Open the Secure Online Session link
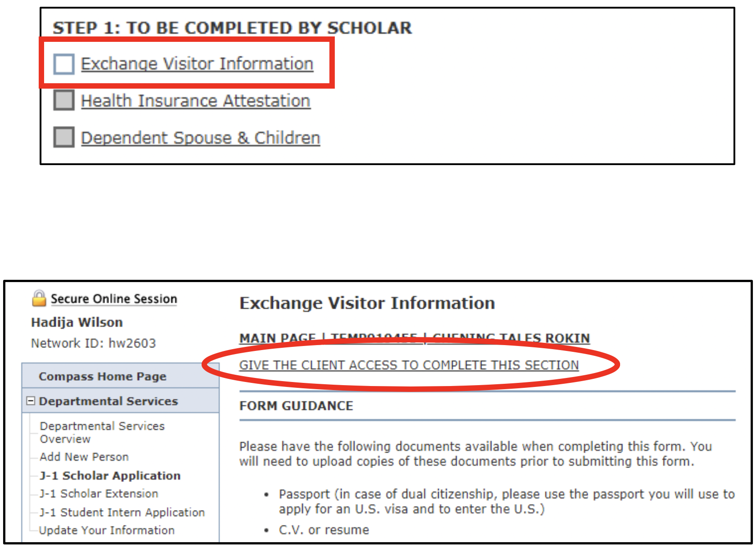 (x=114, y=299)
